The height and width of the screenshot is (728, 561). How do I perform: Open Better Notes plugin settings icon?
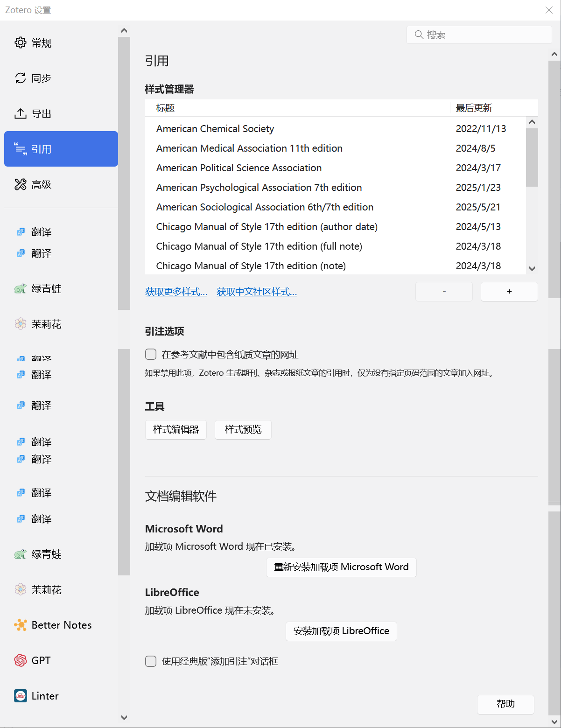pos(21,625)
